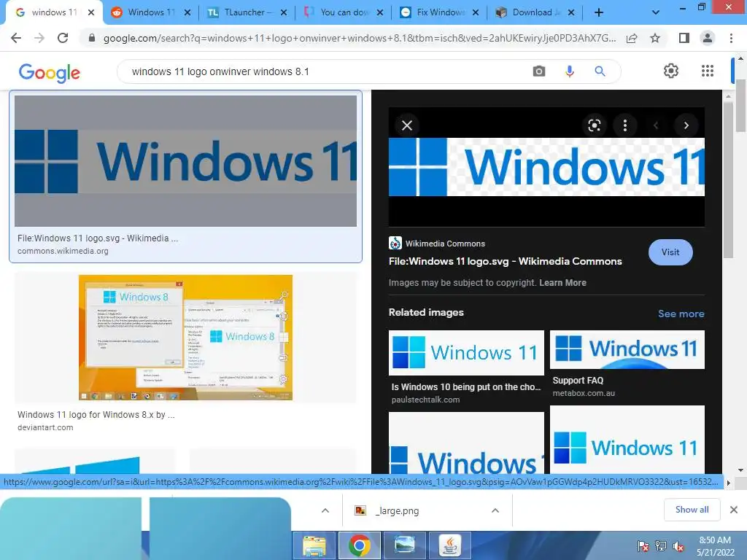Open Chrome side panel

coord(684,38)
